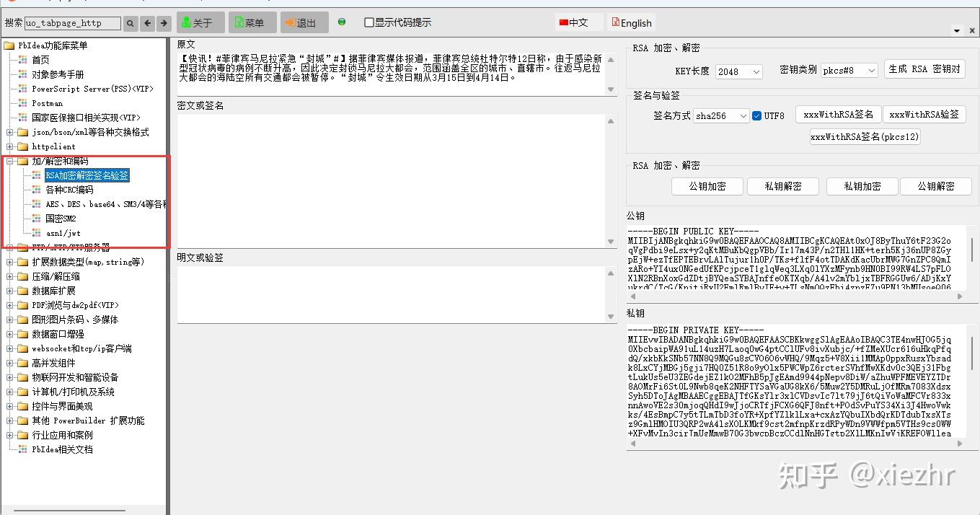Click xxxWithRSA验签 button
Screen dimensions: 980x515
(924, 115)
